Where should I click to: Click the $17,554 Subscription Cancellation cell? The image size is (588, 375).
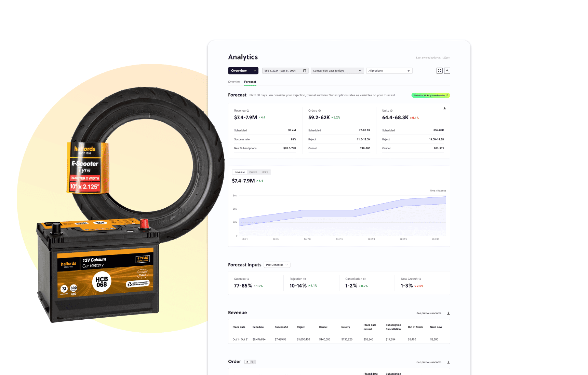(x=390, y=339)
